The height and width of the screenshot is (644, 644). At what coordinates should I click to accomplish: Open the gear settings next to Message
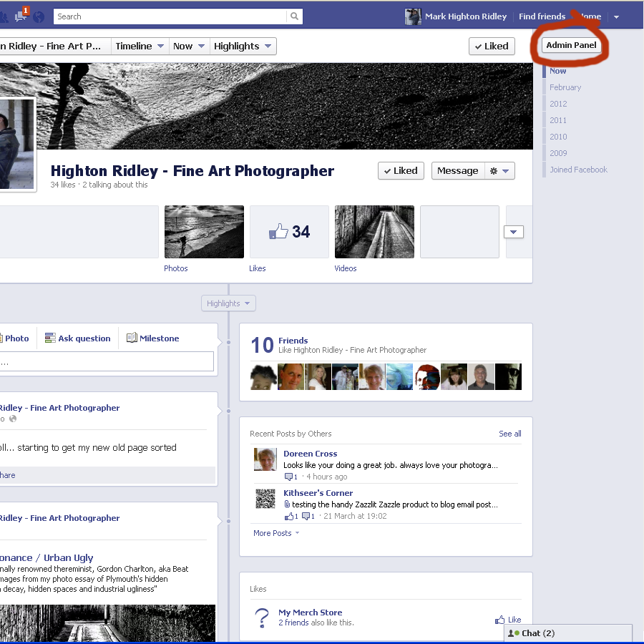499,171
